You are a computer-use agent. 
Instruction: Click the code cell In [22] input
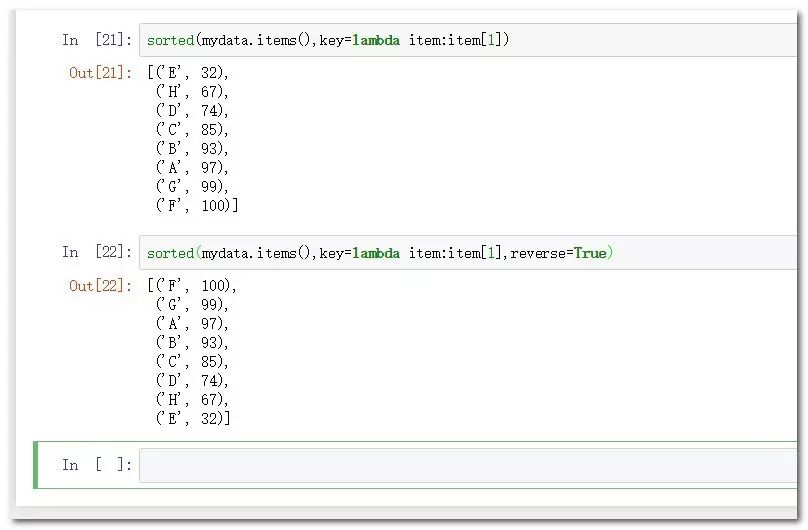point(468,252)
